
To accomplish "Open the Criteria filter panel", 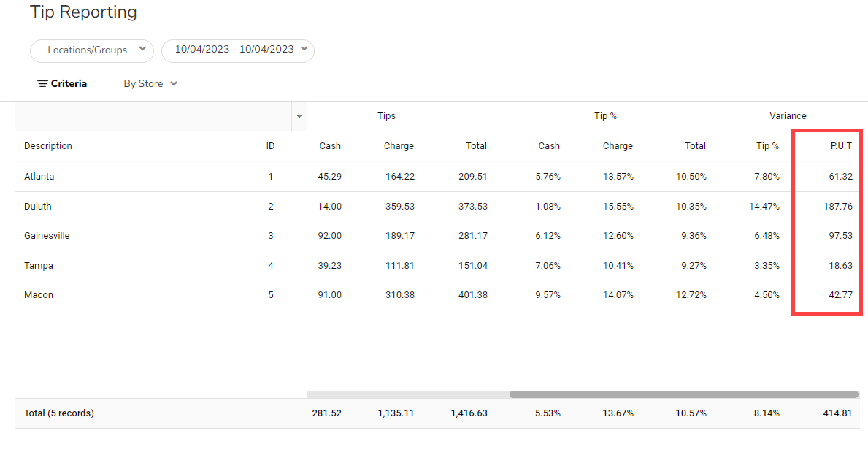I will pos(62,84).
